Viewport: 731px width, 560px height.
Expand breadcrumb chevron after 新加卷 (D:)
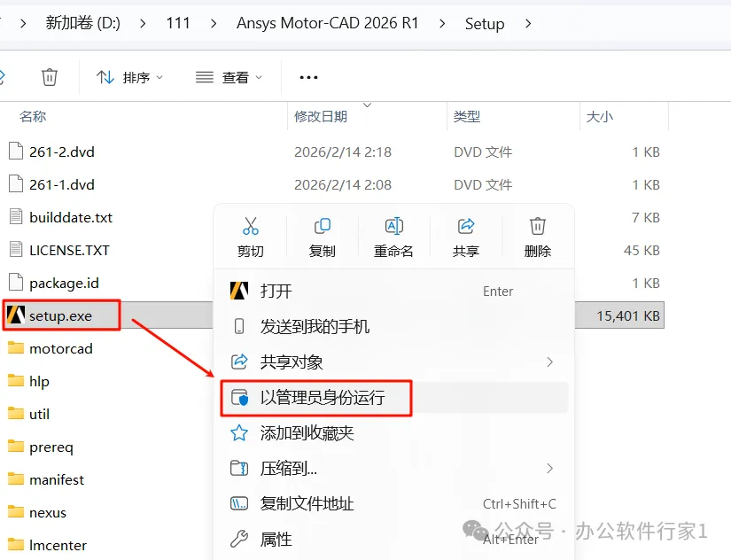143,23
